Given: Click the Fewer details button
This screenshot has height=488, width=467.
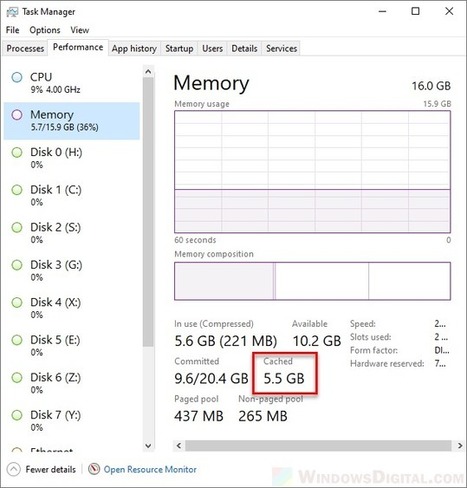Looking at the screenshot, I should (42, 469).
